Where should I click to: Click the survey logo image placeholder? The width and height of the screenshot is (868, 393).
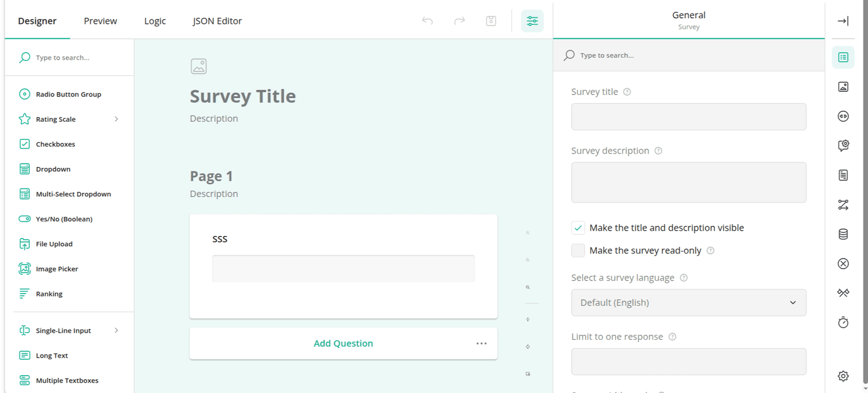199,66
